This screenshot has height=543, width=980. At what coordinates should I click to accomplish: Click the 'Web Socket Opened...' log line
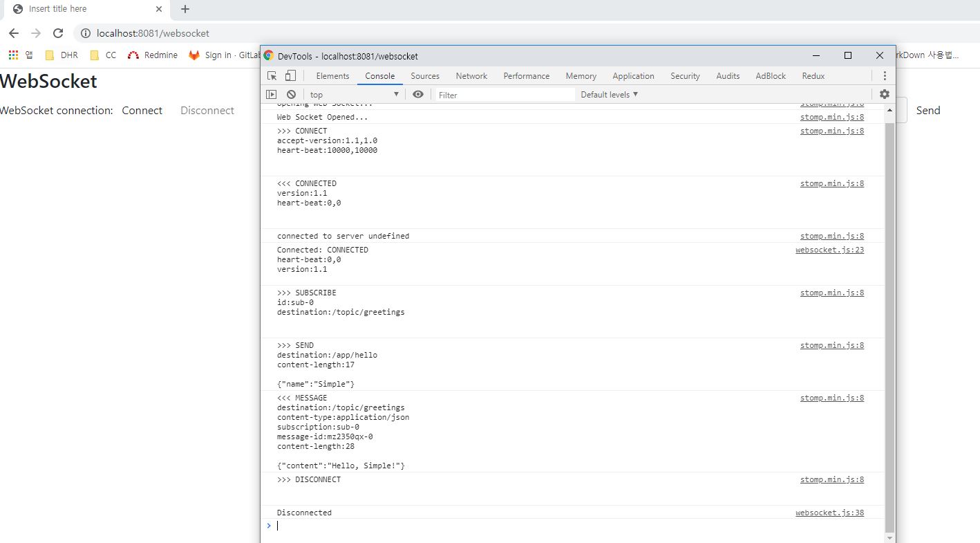(322, 117)
